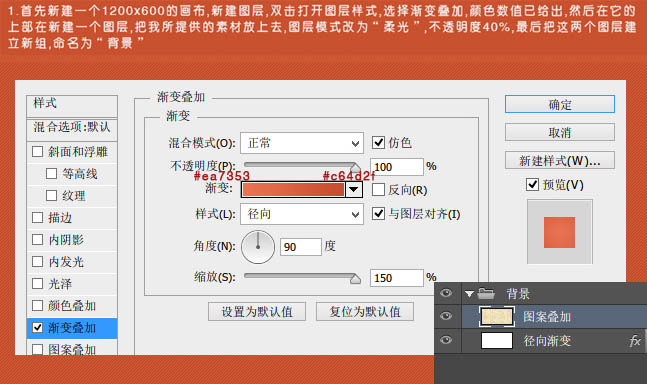Toggle 与图层对齐(I) checkbox
The width and height of the screenshot is (647, 384).
coord(378,214)
